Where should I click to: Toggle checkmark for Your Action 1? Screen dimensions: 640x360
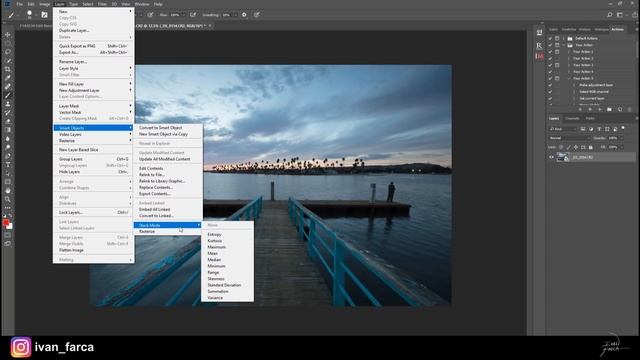pos(550,52)
